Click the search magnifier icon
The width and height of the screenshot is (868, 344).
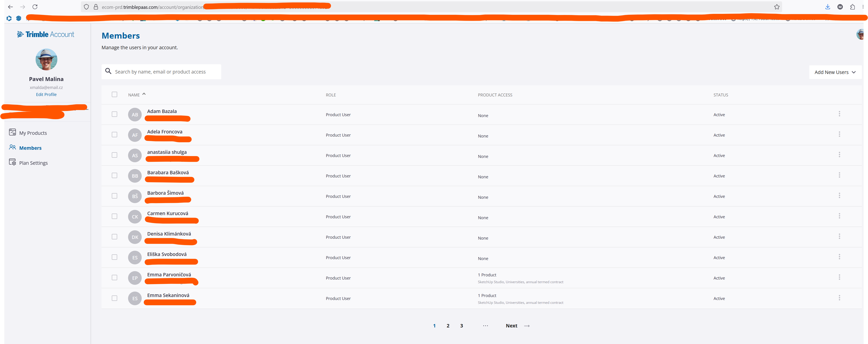point(108,71)
